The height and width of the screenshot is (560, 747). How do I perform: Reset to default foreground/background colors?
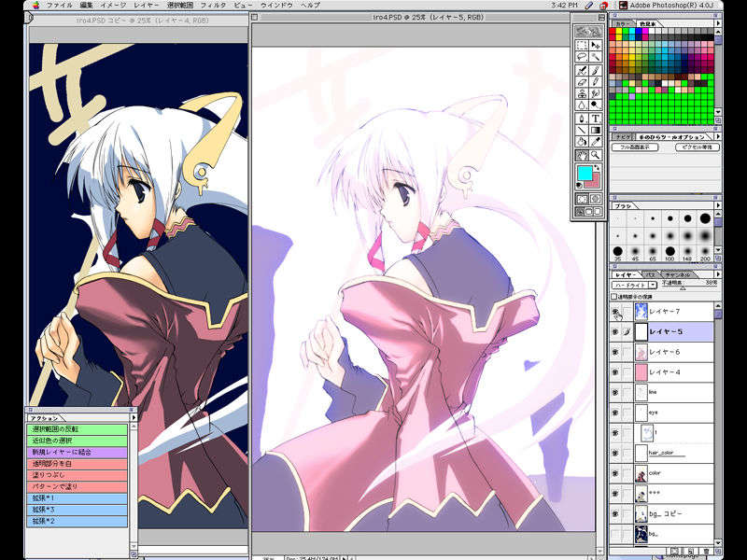point(580,185)
